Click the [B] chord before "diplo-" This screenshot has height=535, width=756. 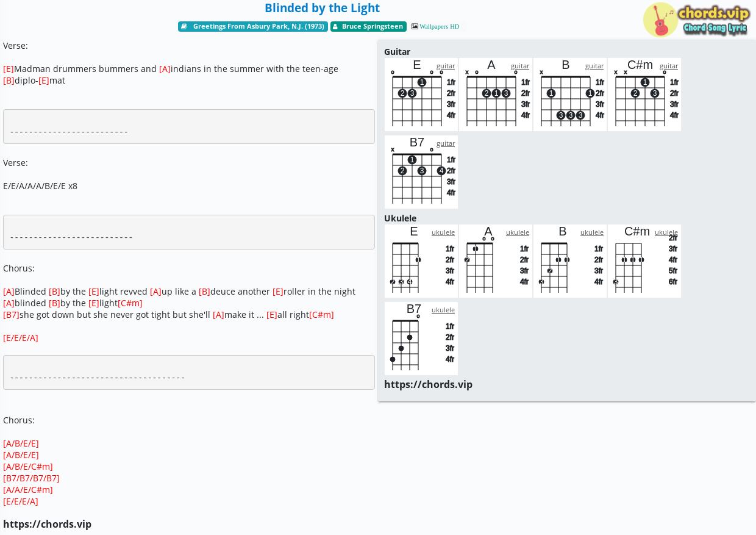coord(9,81)
